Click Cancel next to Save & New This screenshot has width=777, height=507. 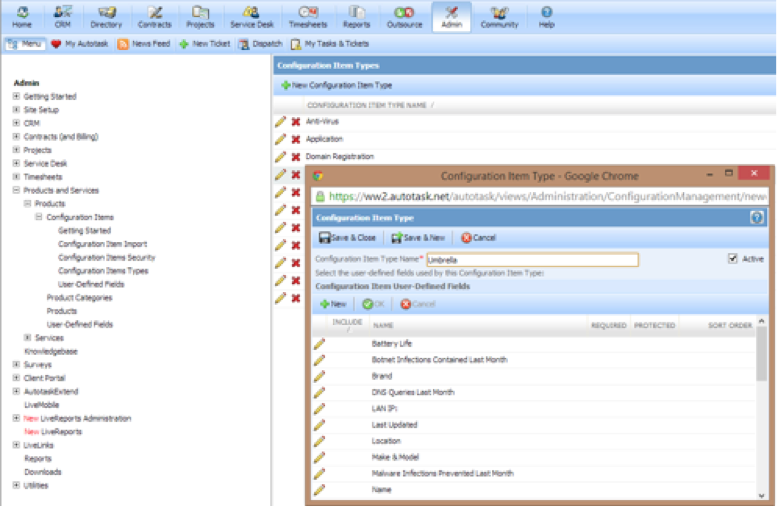pyautogui.click(x=478, y=238)
